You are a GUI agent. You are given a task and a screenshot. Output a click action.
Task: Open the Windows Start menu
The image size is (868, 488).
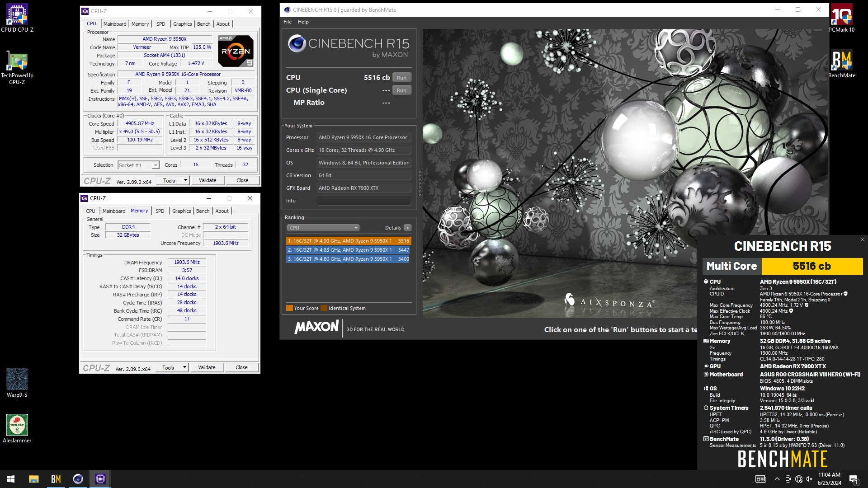11,479
